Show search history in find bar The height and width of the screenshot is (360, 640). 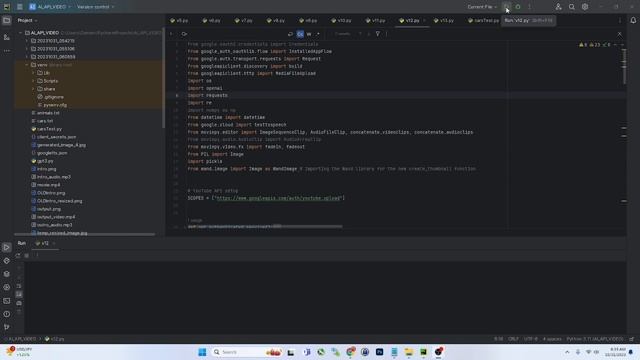184,34
